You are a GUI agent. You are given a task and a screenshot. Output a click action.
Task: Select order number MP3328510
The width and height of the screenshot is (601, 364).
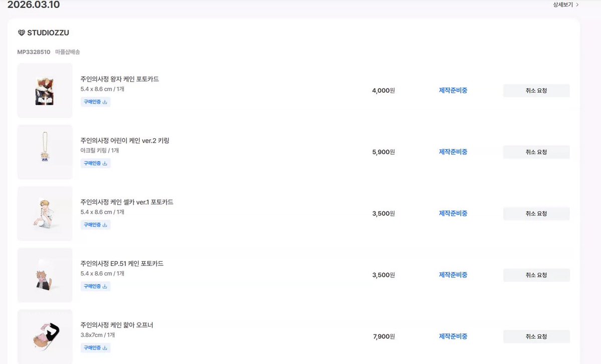[x=34, y=52]
